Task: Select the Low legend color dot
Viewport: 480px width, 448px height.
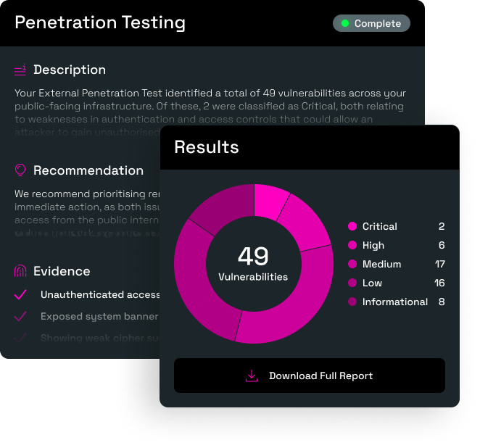Action: pos(352,283)
